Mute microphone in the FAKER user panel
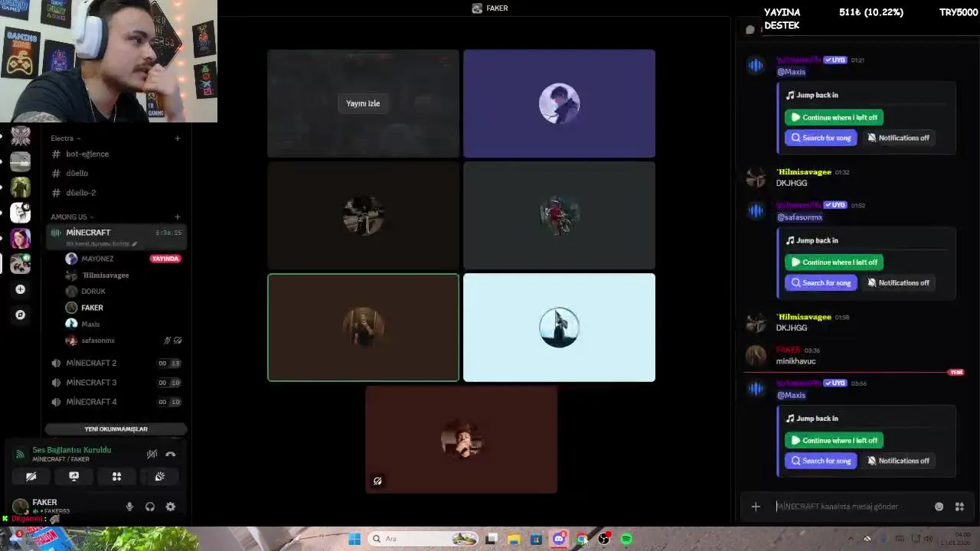980x551 pixels. click(x=129, y=507)
